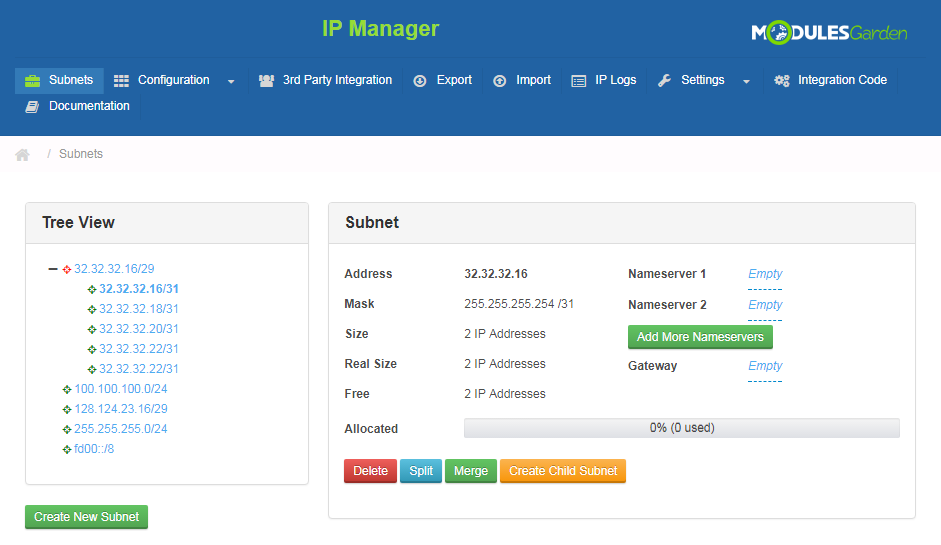Select subnet 100.100.100.0/24 in tree

click(x=121, y=389)
